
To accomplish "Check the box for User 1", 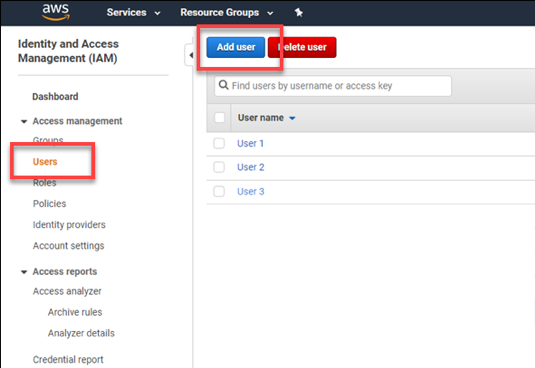I will pyautogui.click(x=219, y=143).
